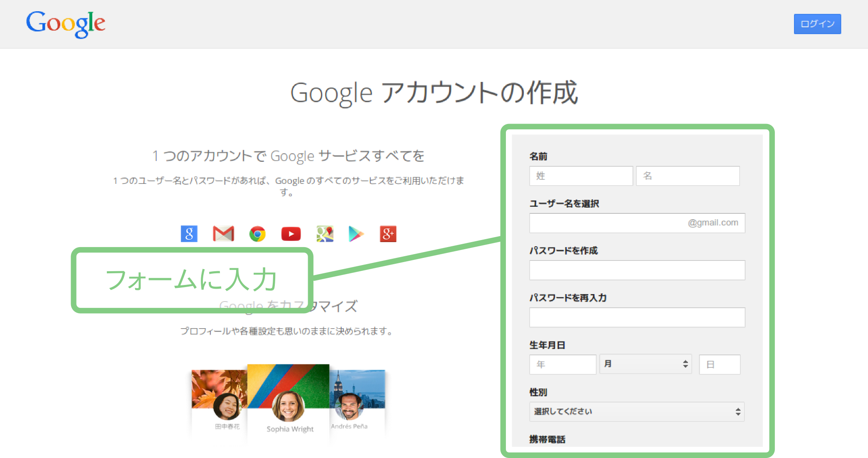Image resolution: width=868 pixels, height=458 pixels.
Task: Click the Google アカウントの作成 heading
Action: coord(434,93)
